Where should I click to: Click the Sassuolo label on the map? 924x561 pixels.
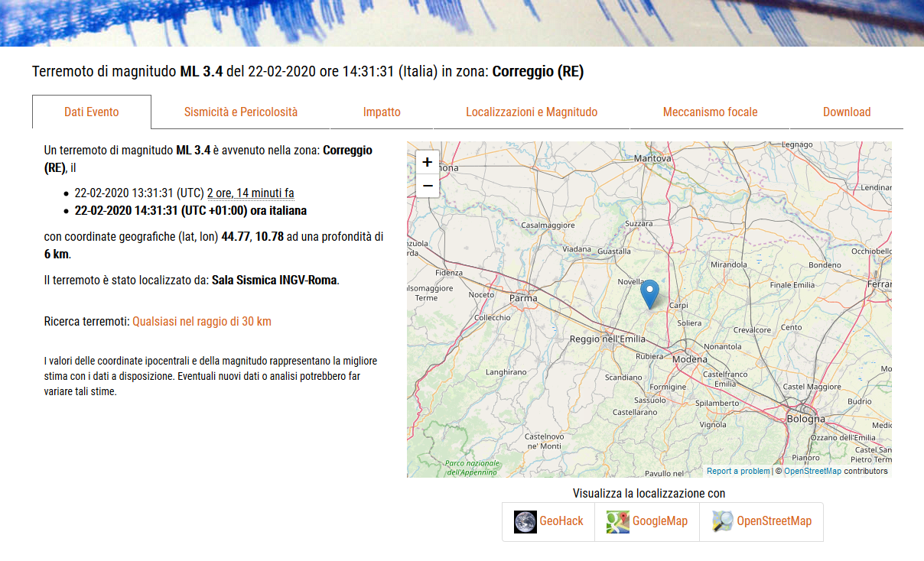click(x=650, y=400)
